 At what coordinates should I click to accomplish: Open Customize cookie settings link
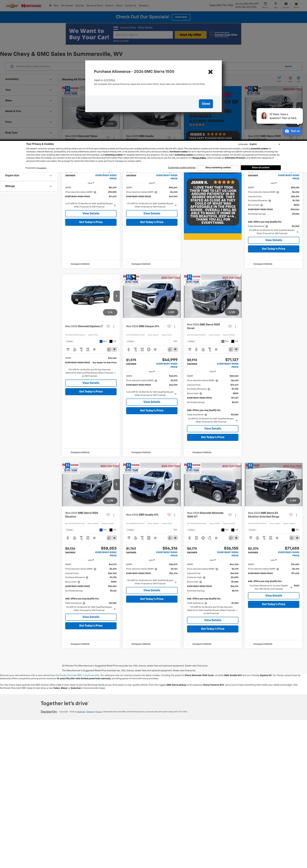click(181, 168)
